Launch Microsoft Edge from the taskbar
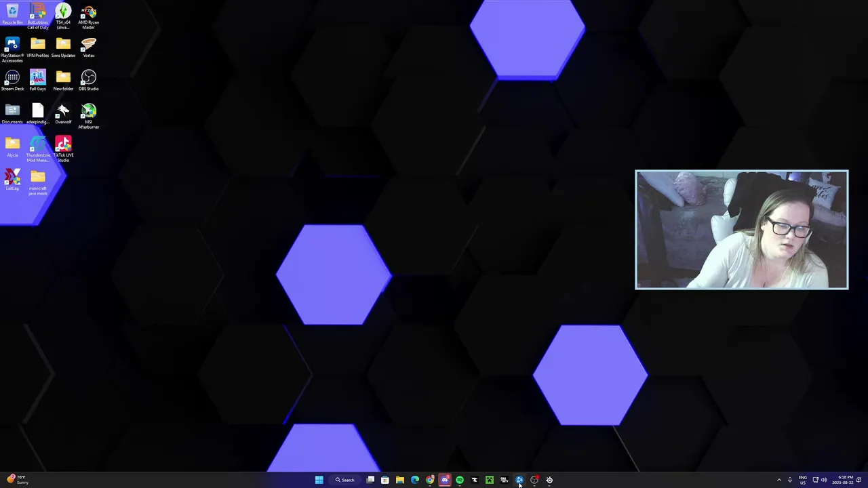 pyautogui.click(x=415, y=480)
